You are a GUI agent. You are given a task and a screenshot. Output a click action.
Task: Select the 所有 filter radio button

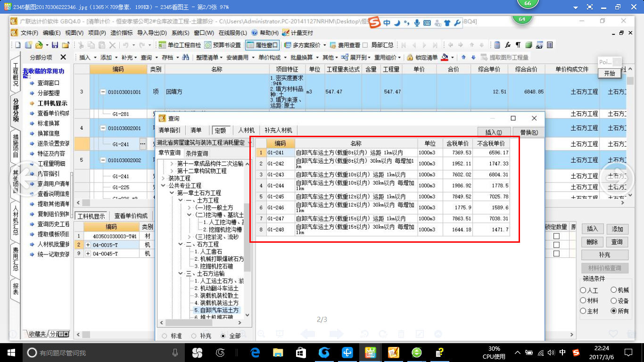tap(613, 311)
